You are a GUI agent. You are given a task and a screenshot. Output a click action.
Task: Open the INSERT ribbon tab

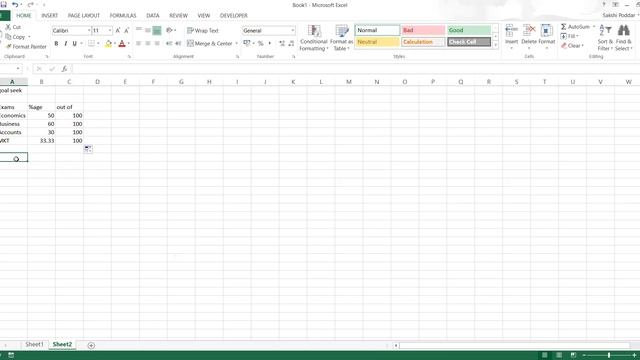tap(49, 16)
